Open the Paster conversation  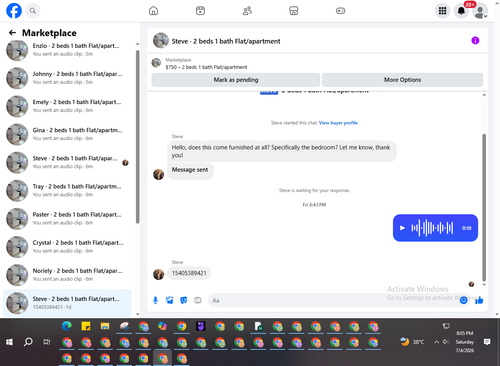68,219
